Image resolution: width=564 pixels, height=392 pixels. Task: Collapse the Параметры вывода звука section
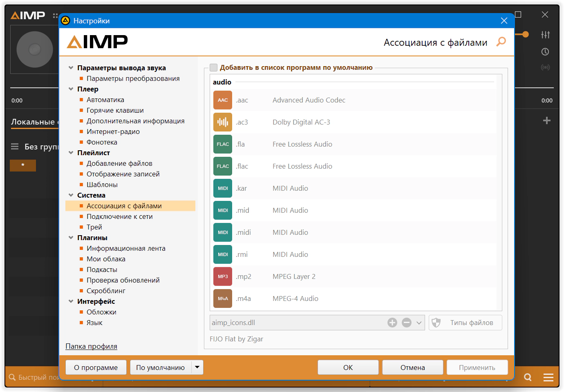[x=71, y=68]
